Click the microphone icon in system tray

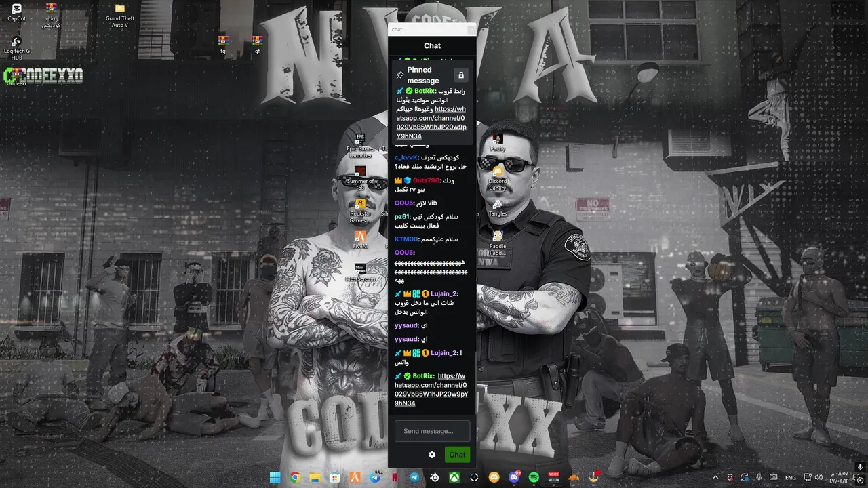click(759, 477)
